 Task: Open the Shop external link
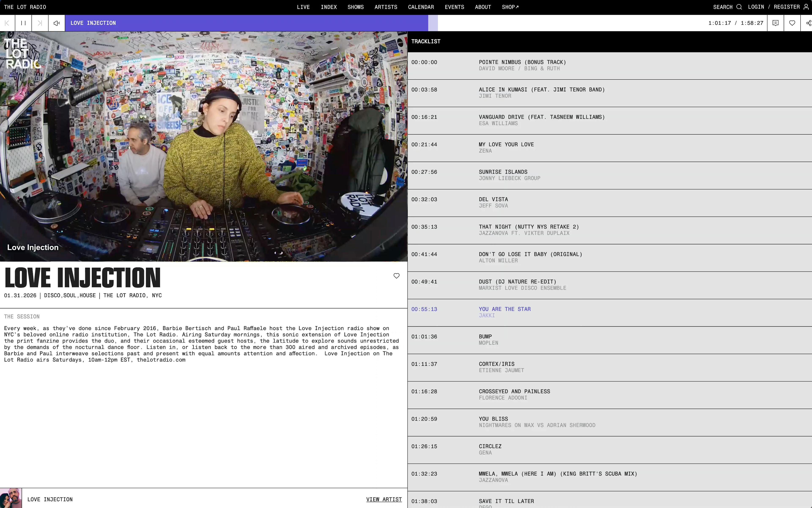(x=510, y=7)
